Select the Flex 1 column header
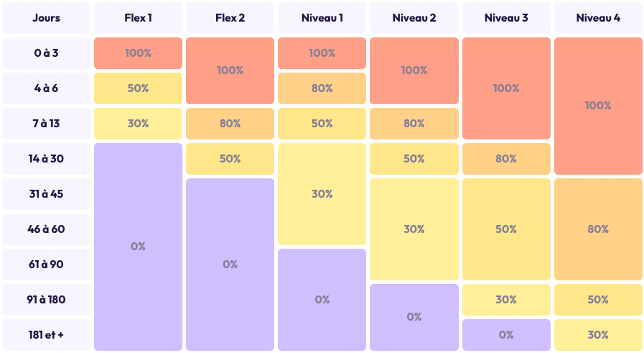 [138, 18]
